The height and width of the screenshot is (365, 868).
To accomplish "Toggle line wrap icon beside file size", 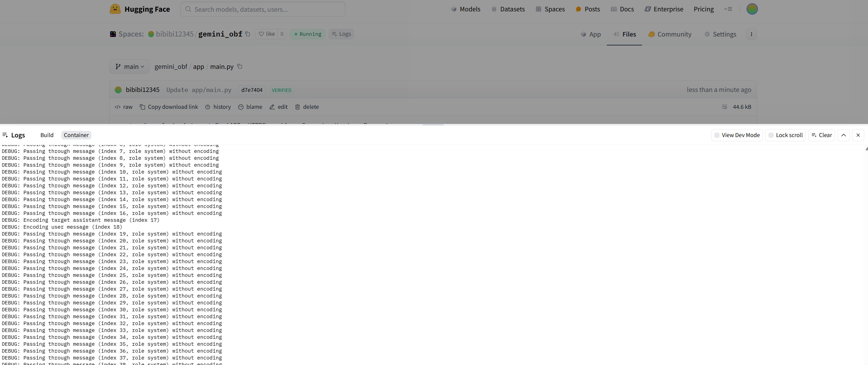I will point(724,107).
